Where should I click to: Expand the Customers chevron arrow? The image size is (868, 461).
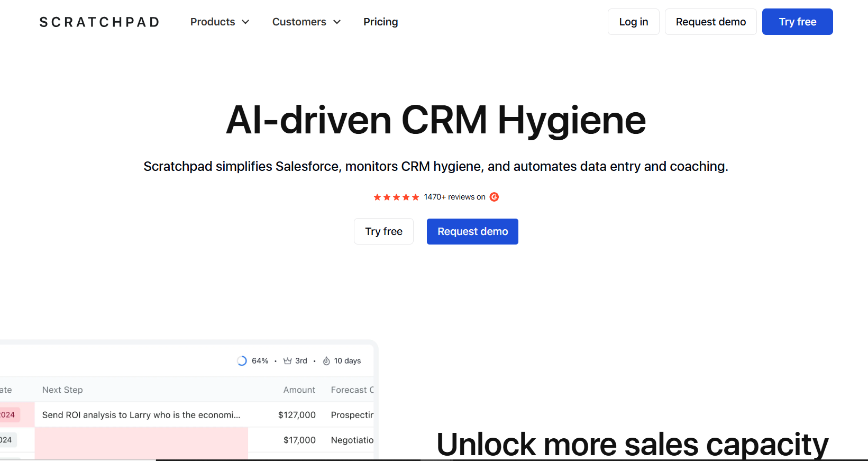pos(337,22)
